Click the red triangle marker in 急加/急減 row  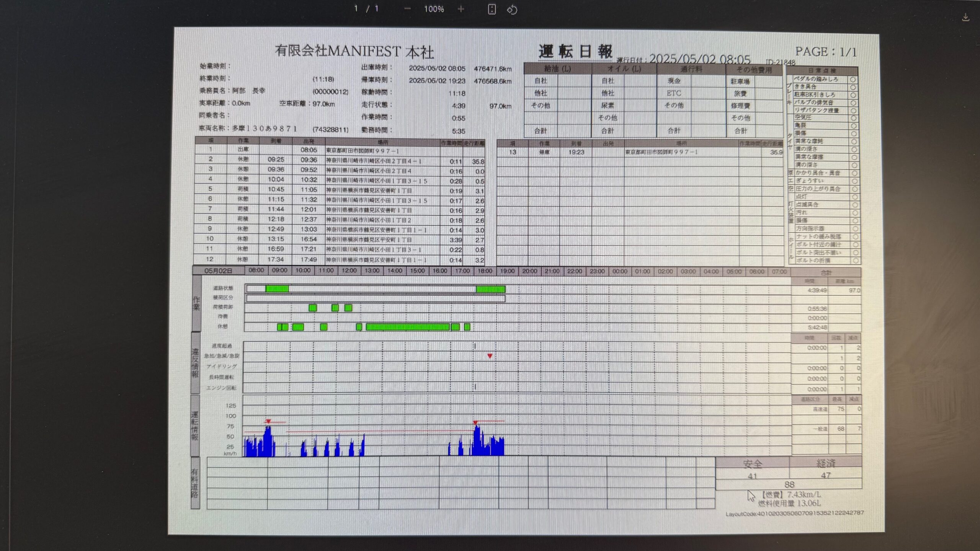(490, 356)
